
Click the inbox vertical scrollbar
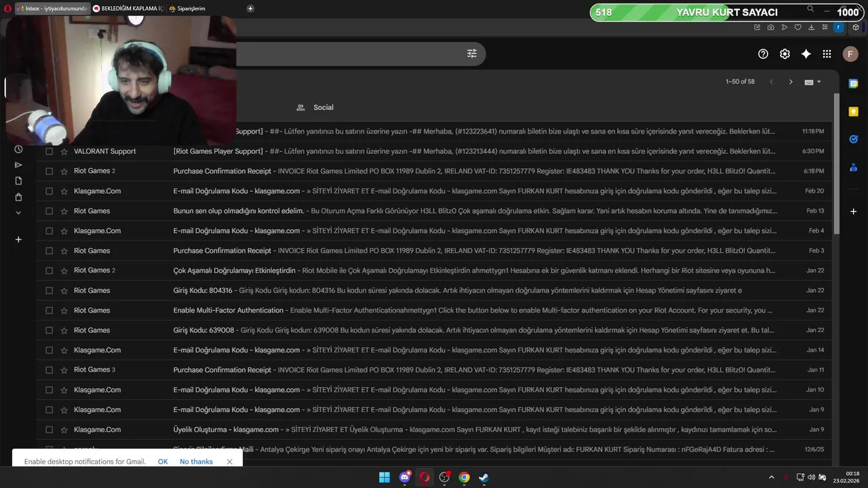pyautogui.click(x=836, y=163)
